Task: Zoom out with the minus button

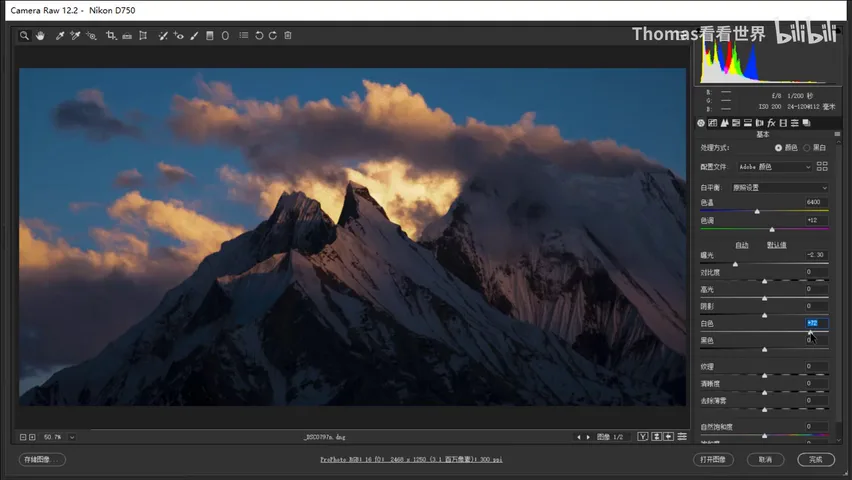Action: tap(23, 437)
